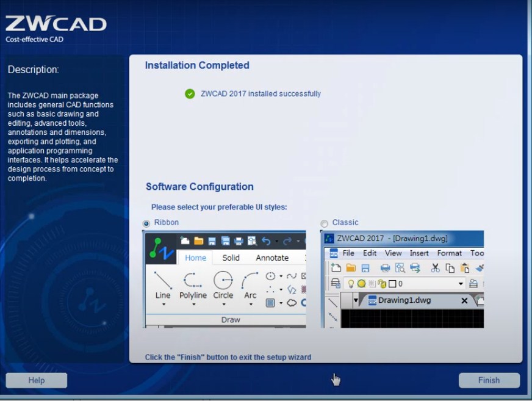Click Match Properties brush in Classic preview
This screenshot has height=401, width=532.
click(x=480, y=268)
